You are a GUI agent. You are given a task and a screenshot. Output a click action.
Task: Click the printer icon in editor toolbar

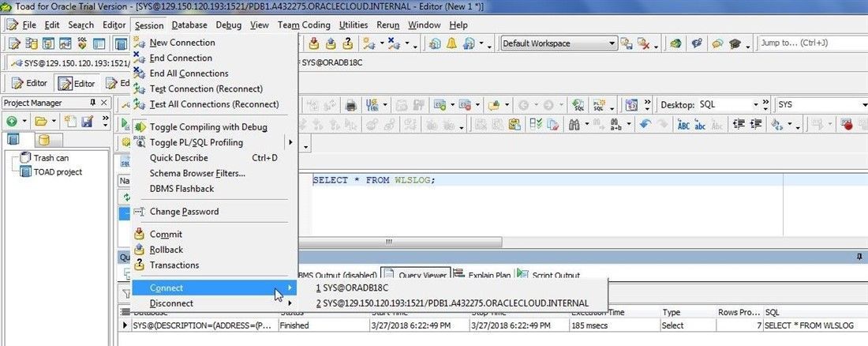tap(351, 105)
